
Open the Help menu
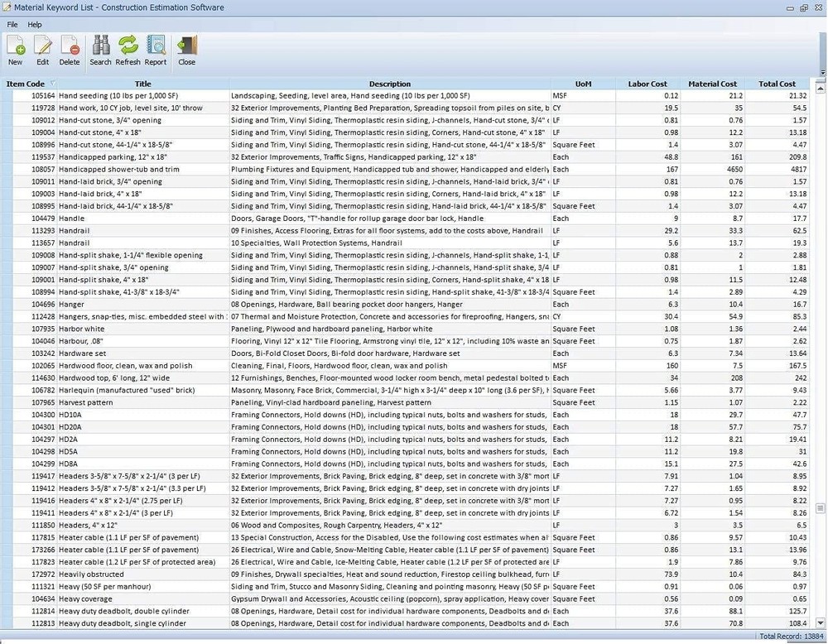coord(34,24)
